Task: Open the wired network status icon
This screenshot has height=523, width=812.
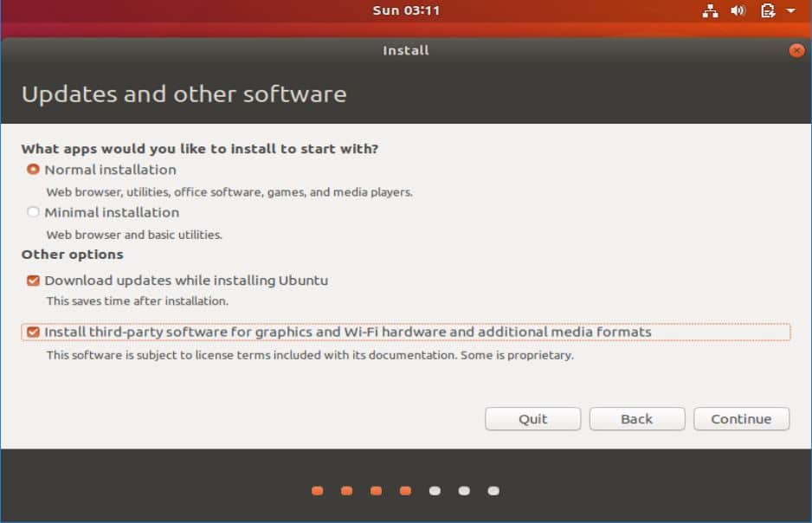Action: click(711, 11)
